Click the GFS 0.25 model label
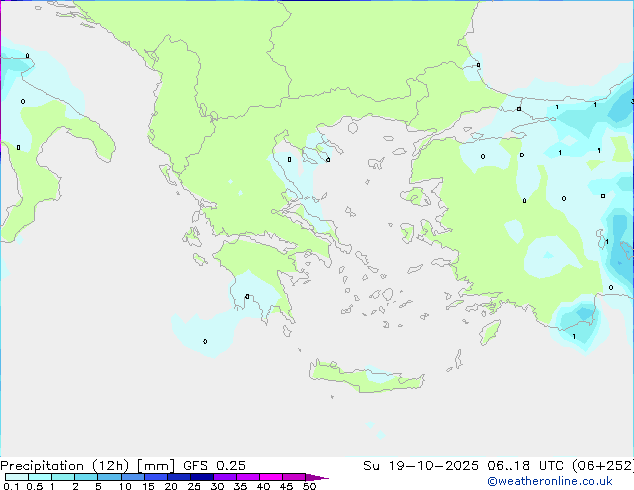The width and height of the screenshot is (634, 490). coord(214,466)
